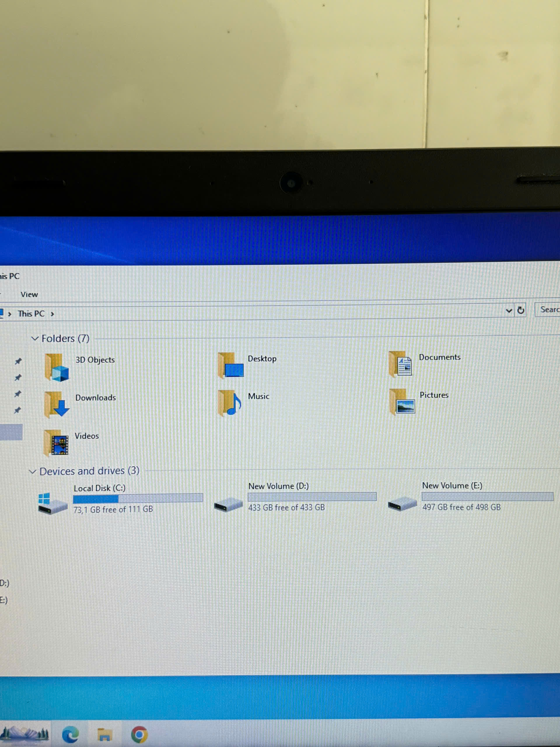Select the D:) item in navigation pane
This screenshot has height=747, width=560.
(x=5, y=583)
